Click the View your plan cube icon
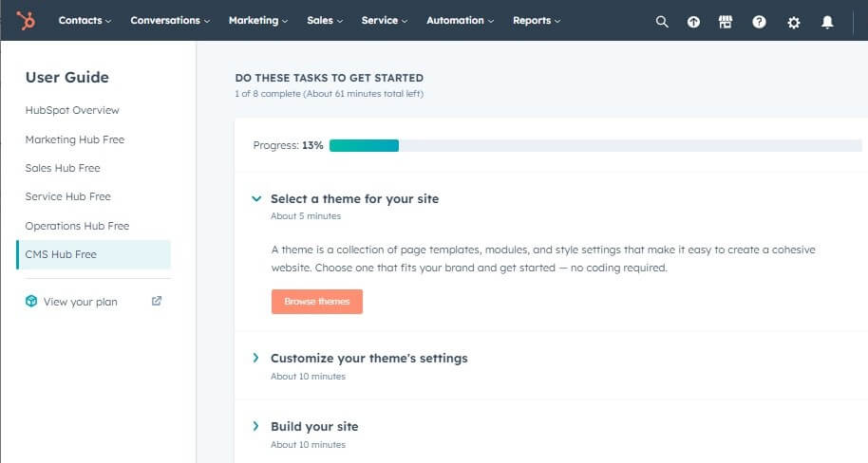This screenshot has width=868, height=463. click(31, 301)
